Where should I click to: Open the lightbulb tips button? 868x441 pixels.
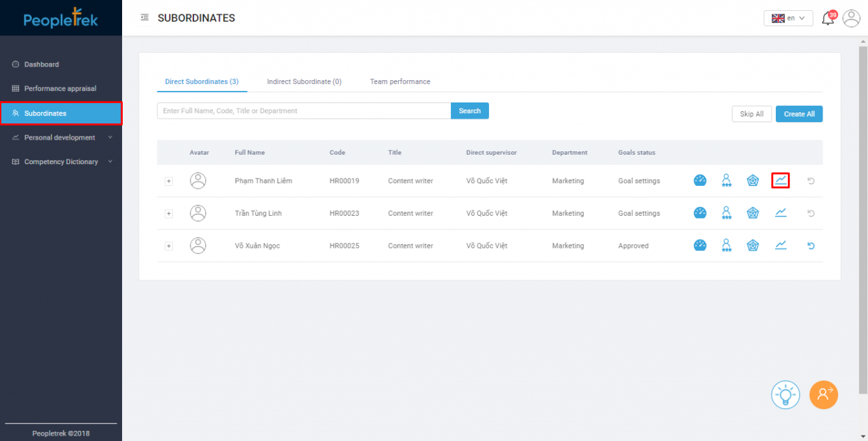[785, 395]
